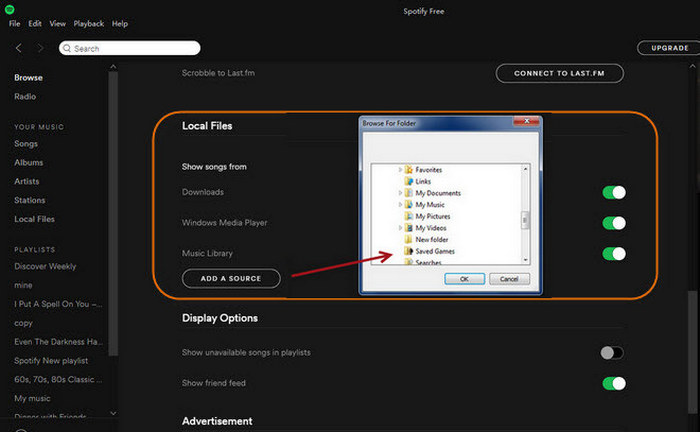Open Songs under Your Music
The image size is (700, 432).
[26, 144]
